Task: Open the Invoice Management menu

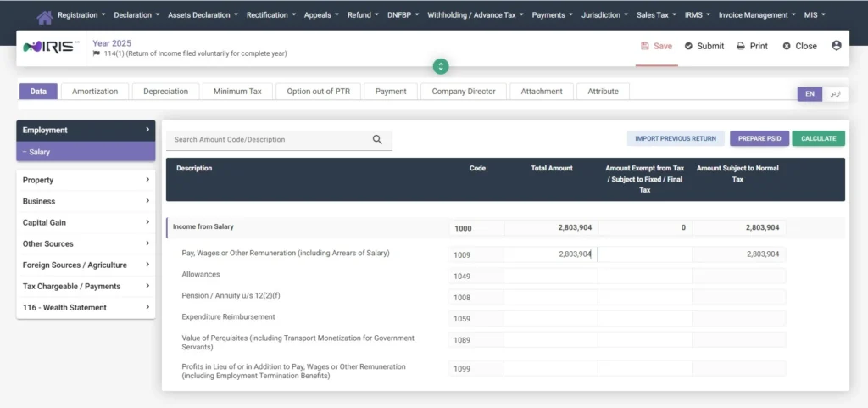Action: tap(757, 15)
